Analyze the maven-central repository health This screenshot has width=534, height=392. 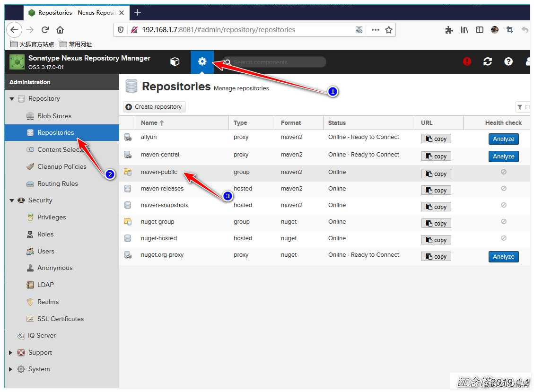coord(504,157)
